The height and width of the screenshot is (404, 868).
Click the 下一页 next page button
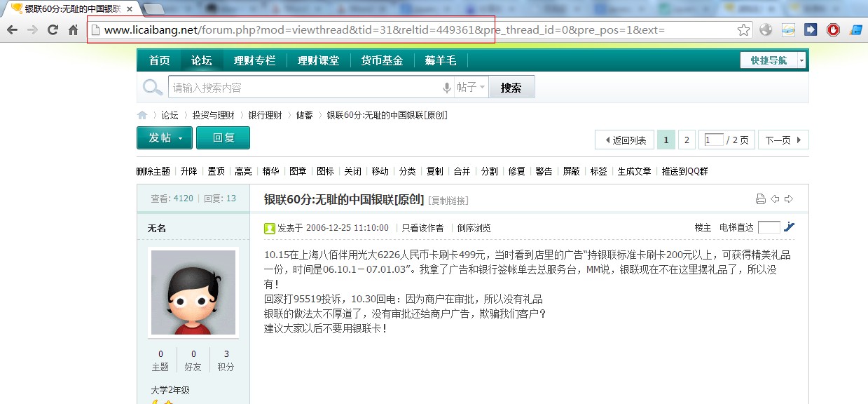tap(783, 140)
